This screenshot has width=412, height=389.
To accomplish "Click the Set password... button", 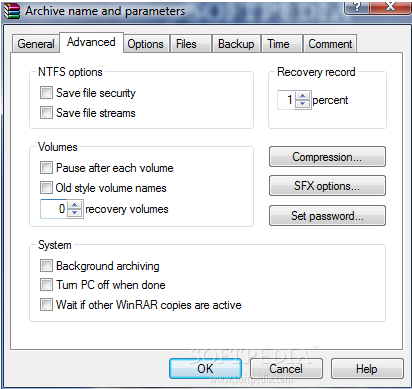I will click(x=327, y=216).
